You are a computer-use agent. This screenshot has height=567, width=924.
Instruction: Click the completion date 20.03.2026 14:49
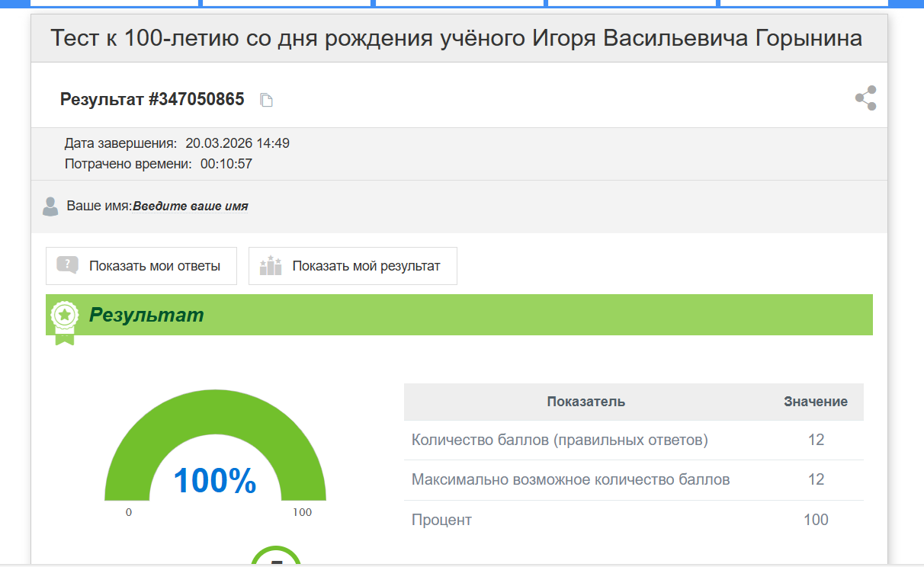[237, 143]
